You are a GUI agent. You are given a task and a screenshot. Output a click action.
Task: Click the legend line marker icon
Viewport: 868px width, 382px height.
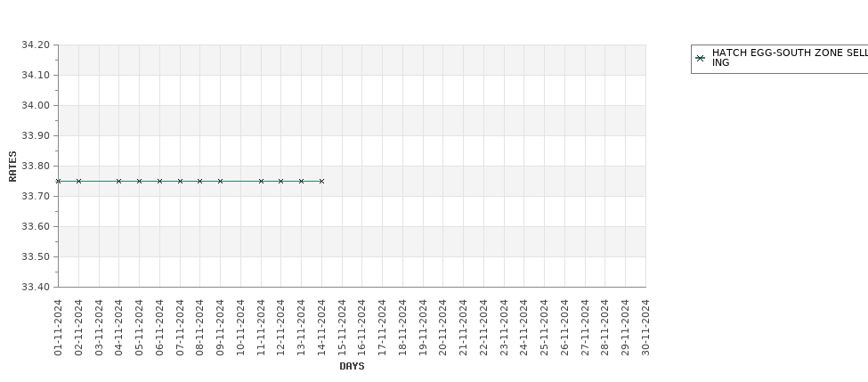(701, 58)
